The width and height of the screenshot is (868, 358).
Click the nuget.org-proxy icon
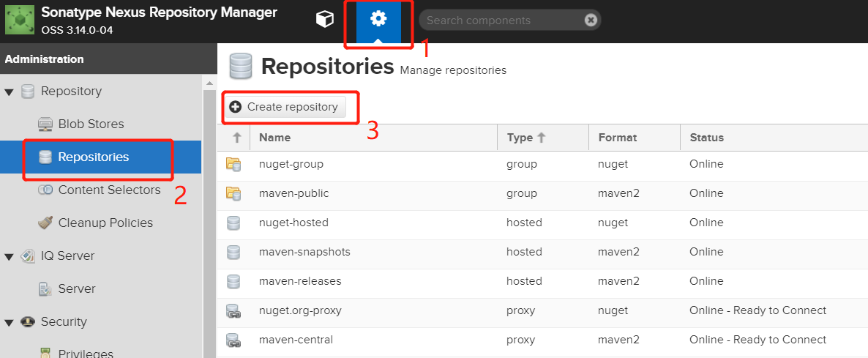[x=233, y=311]
